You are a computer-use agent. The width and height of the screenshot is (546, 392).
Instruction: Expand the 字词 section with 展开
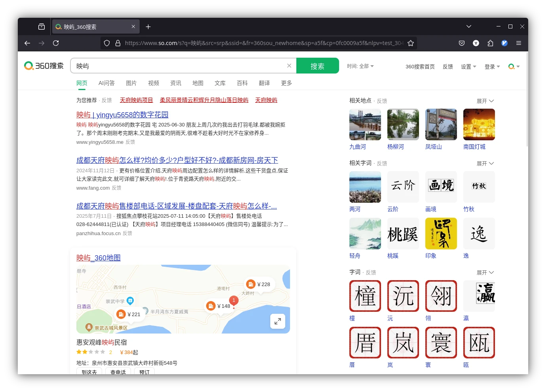(x=485, y=273)
